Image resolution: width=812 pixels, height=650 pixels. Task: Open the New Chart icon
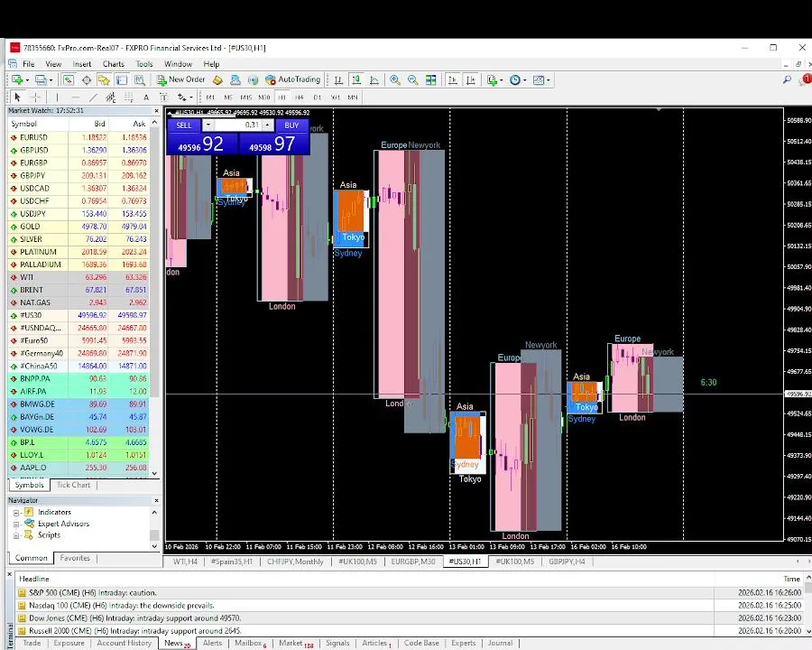18,79
